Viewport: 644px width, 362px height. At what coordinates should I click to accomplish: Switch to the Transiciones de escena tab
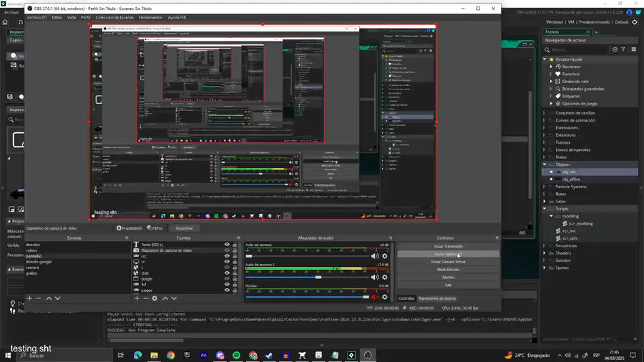[x=437, y=299]
